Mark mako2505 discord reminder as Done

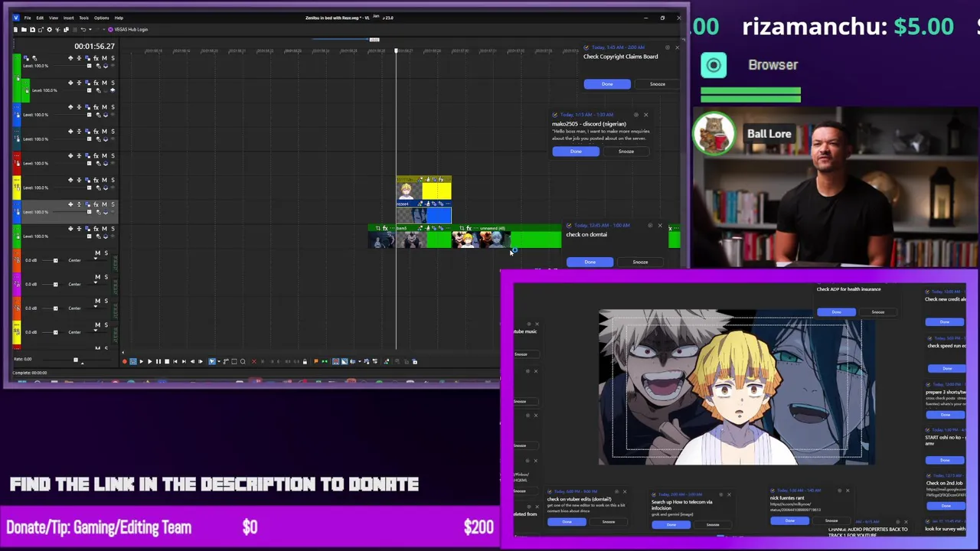point(576,152)
